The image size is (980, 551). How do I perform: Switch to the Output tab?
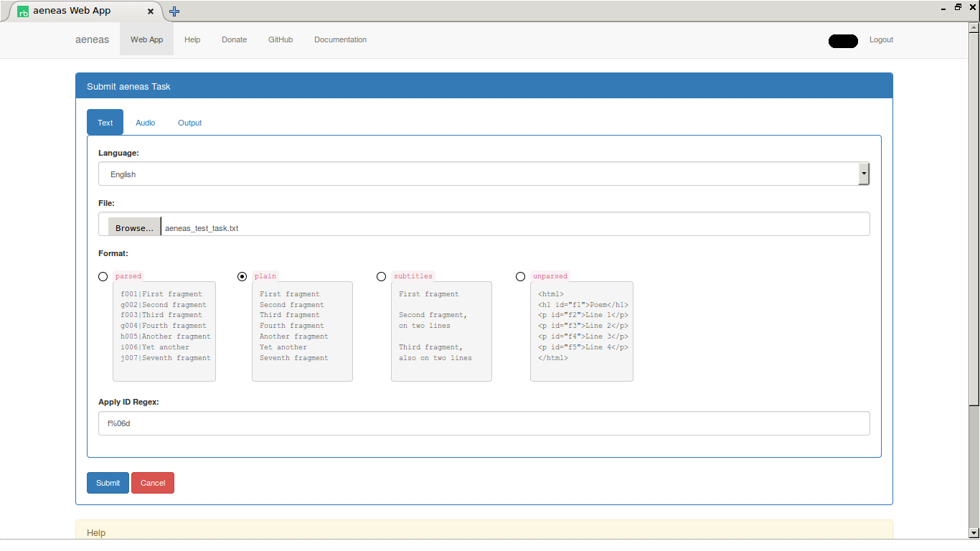coord(190,123)
